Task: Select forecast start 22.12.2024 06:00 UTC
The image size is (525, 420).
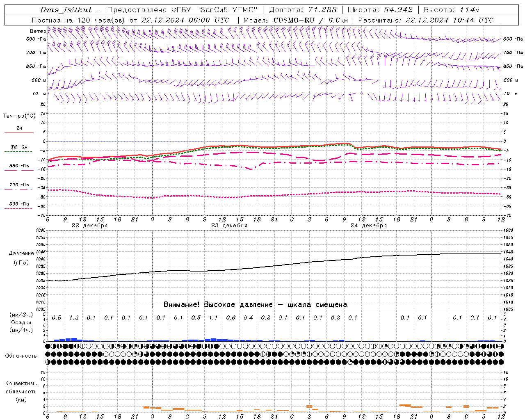Action: click(185, 20)
